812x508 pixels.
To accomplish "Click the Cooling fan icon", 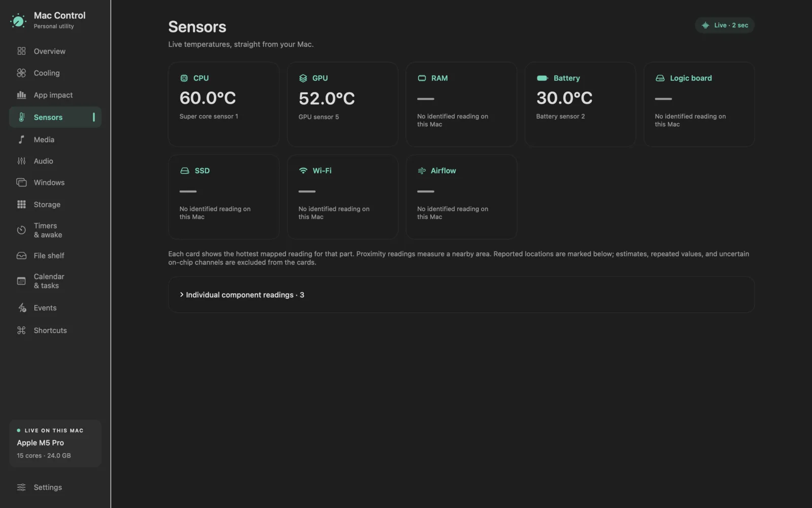I will point(21,73).
